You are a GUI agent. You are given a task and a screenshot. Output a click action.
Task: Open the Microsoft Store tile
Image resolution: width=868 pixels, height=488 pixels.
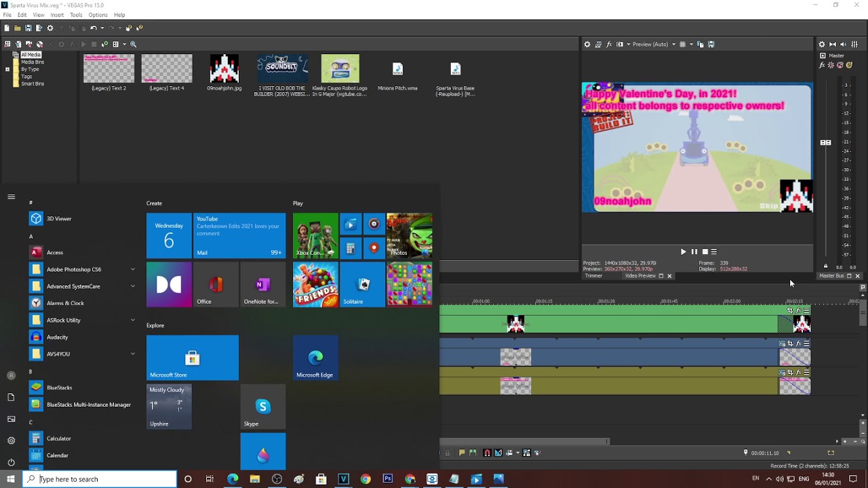[x=193, y=358]
